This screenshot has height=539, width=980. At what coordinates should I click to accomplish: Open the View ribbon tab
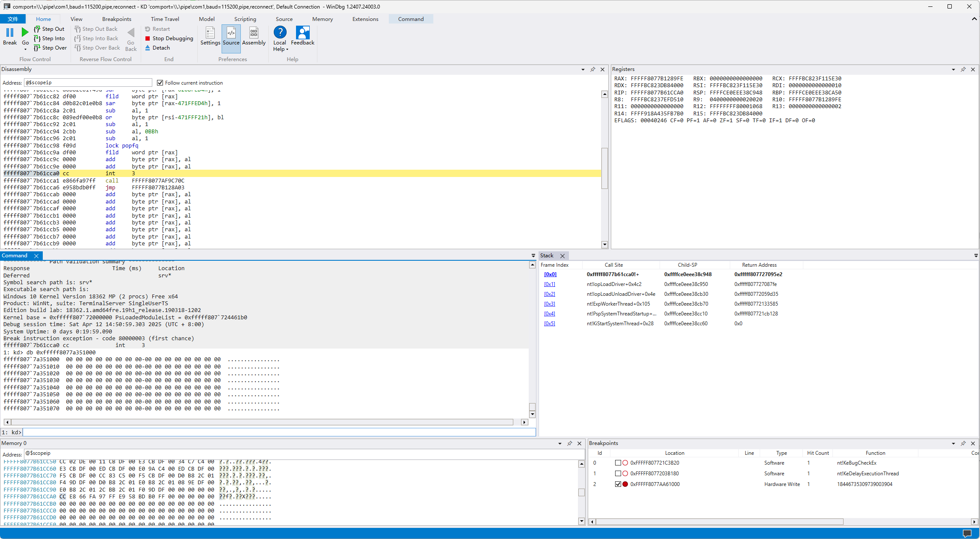coord(76,19)
